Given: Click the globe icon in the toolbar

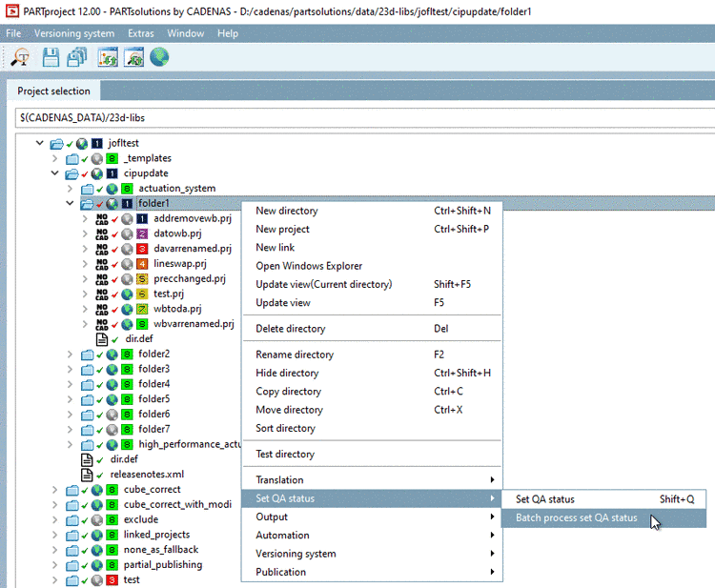Looking at the screenshot, I should click(x=159, y=58).
